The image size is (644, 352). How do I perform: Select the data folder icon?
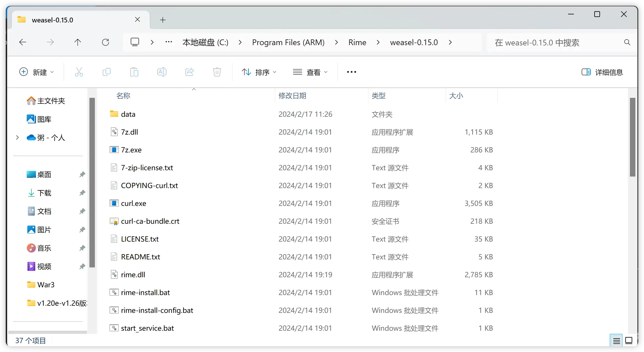pos(114,114)
